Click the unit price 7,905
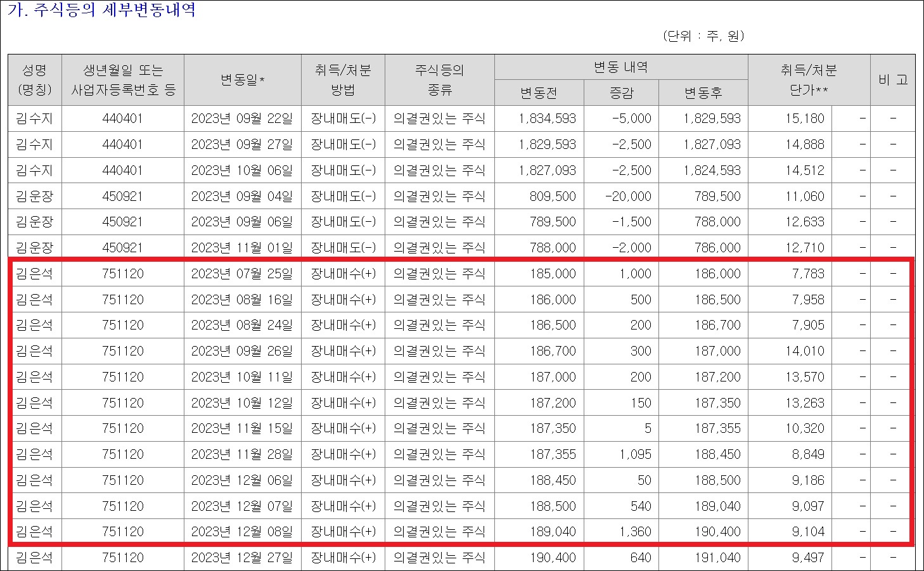The height and width of the screenshot is (571, 924). pos(808,325)
